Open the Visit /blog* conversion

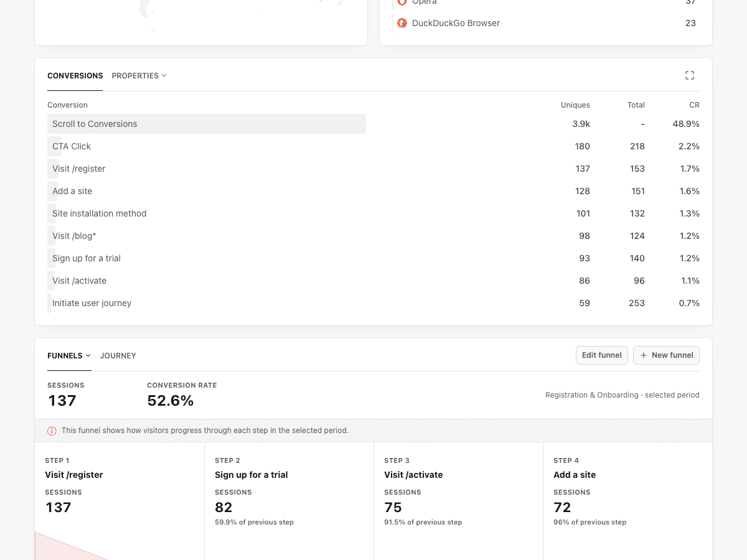click(374, 236)
